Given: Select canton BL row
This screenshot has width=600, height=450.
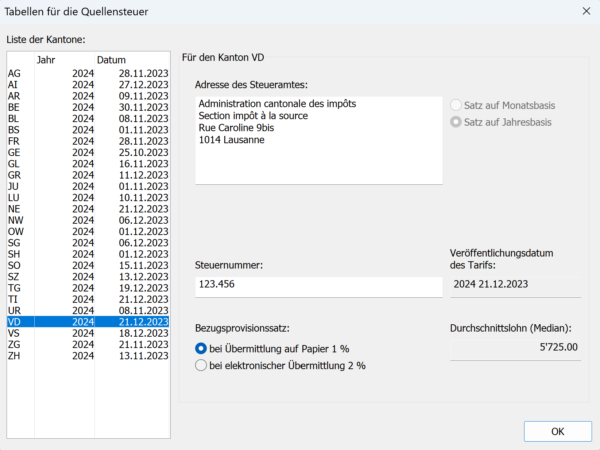Looking at the screenshot, I should [88, 118].
